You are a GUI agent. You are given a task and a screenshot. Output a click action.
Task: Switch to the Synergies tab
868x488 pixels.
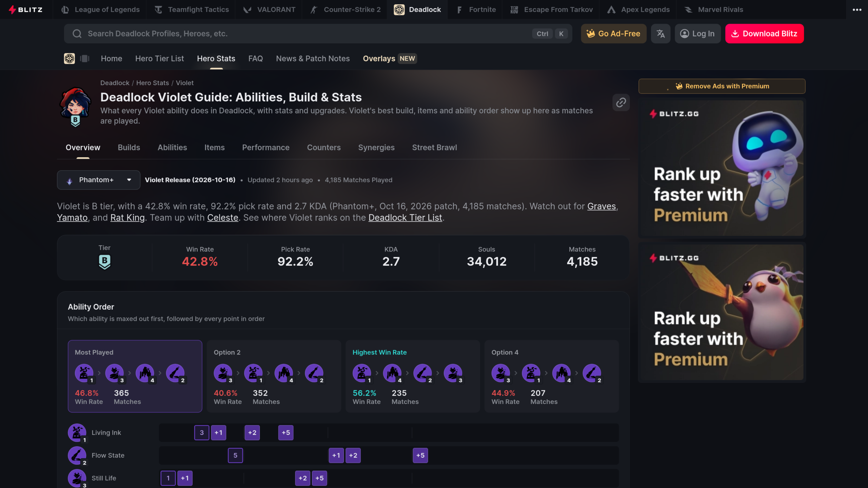click(376, 147)
